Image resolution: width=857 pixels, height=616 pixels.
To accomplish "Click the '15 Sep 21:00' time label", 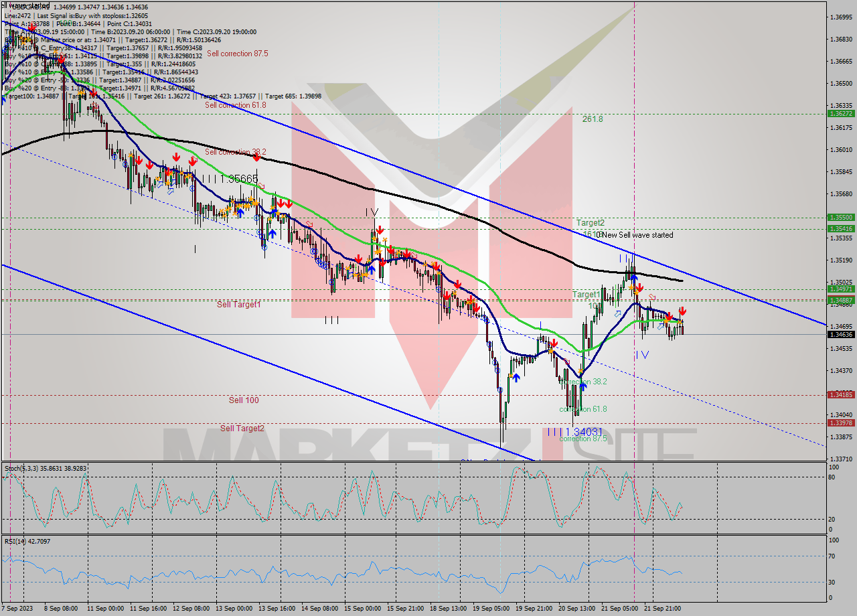I will (x=405, y=609).
